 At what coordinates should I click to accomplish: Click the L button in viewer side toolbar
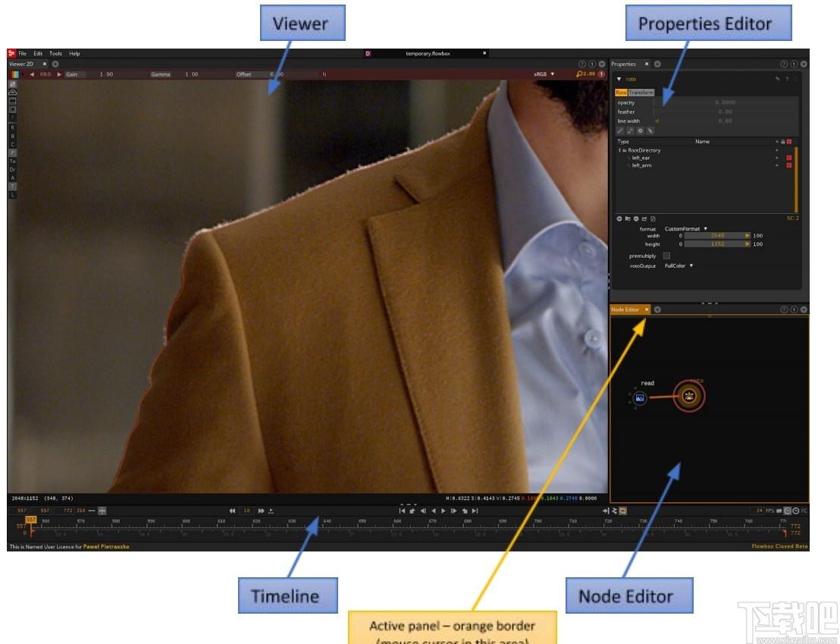click(13, 195)
